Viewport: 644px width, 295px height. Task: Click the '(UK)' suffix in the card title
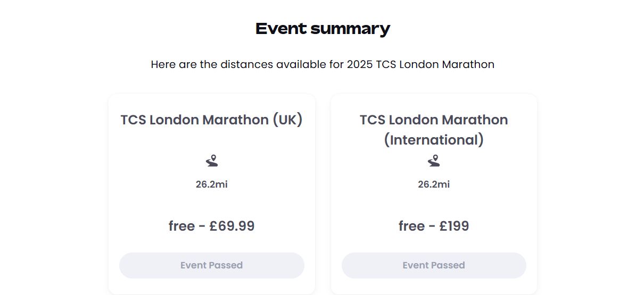pos(287,120)
